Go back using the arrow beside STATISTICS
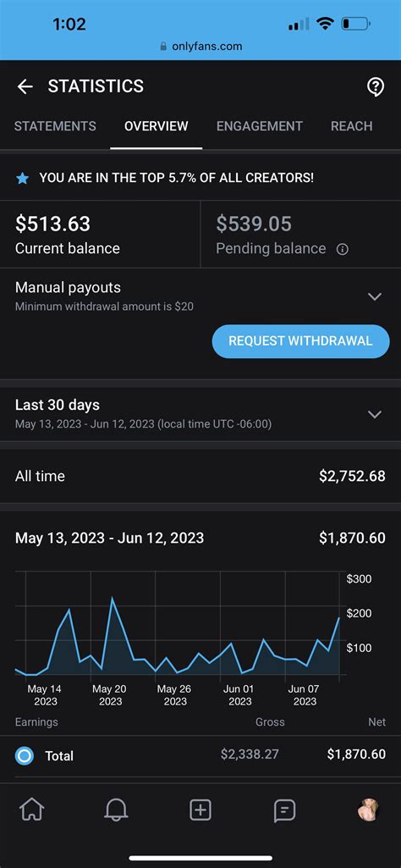The height and width of the screenshot is (868, 401). pyautogui.click(x=25, y=86)
